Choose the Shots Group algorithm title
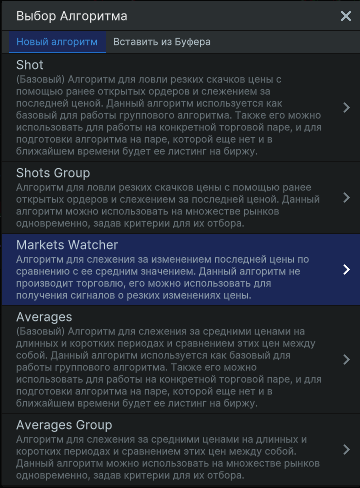This screenshot has width=360, height=488. tap(53, 173)
